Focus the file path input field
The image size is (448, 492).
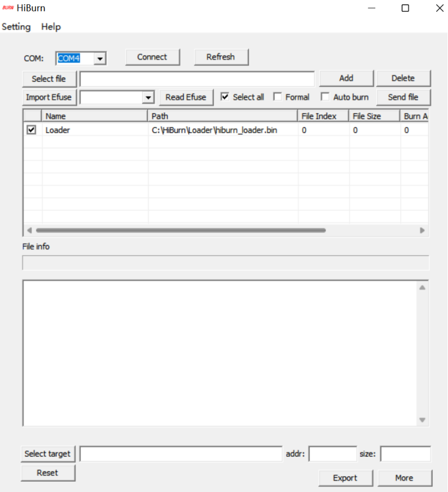pyautogui.click(x=197, y=79)
